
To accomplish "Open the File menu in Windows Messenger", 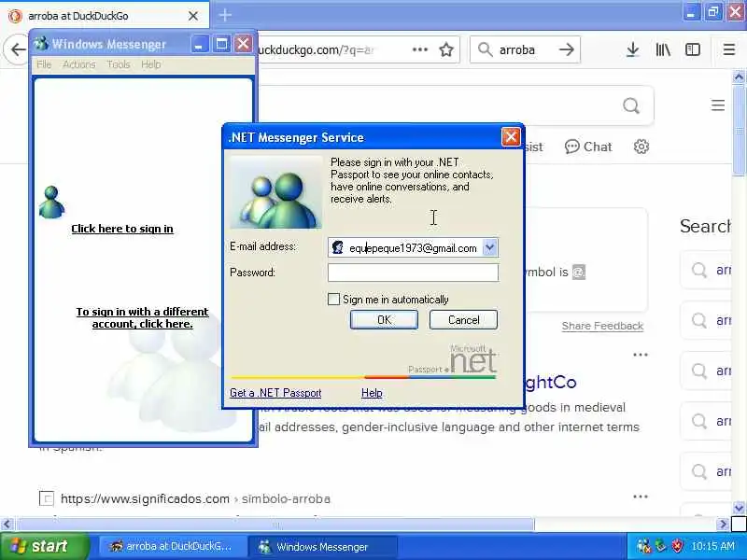I will point(44,64).
